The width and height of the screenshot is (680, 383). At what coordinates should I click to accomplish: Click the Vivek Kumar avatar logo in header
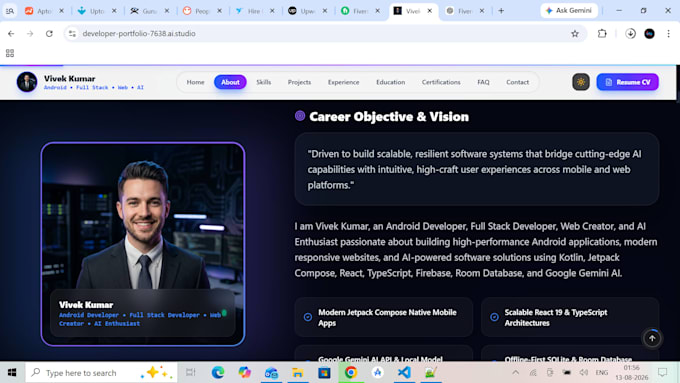pos(27,82)
